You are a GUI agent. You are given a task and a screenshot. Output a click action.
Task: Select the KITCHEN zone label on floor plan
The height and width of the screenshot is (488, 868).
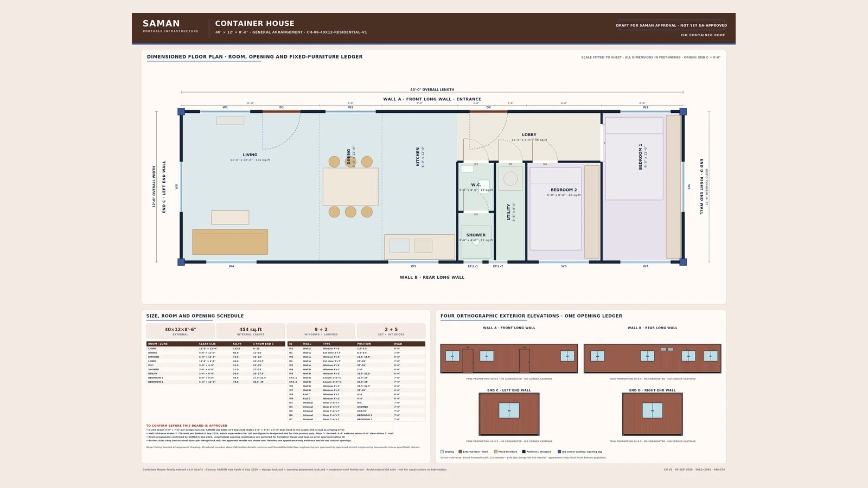click(x=418, y=157)
